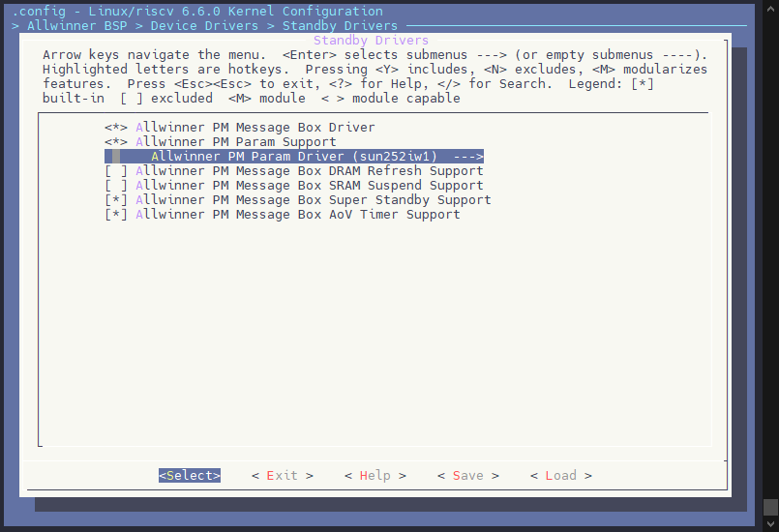Uncheck the AoV Timer Support checkbox
779x532 pixels.
116,215
